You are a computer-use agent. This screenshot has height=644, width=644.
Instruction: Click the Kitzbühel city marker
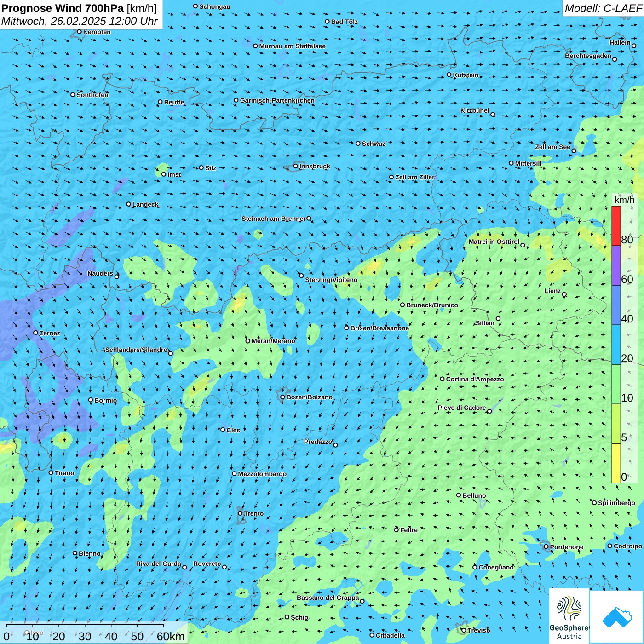(493, 115)
